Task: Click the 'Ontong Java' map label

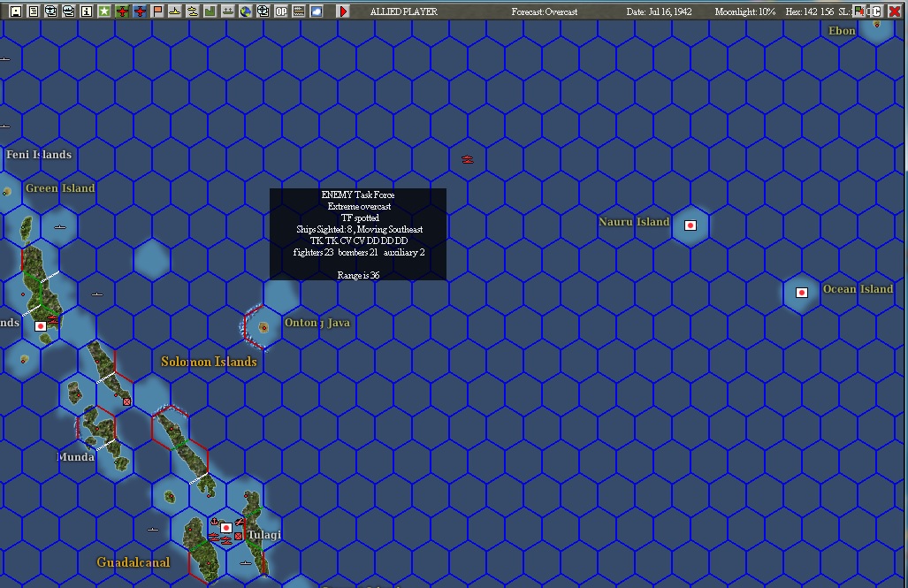Action: pos(317,323)
